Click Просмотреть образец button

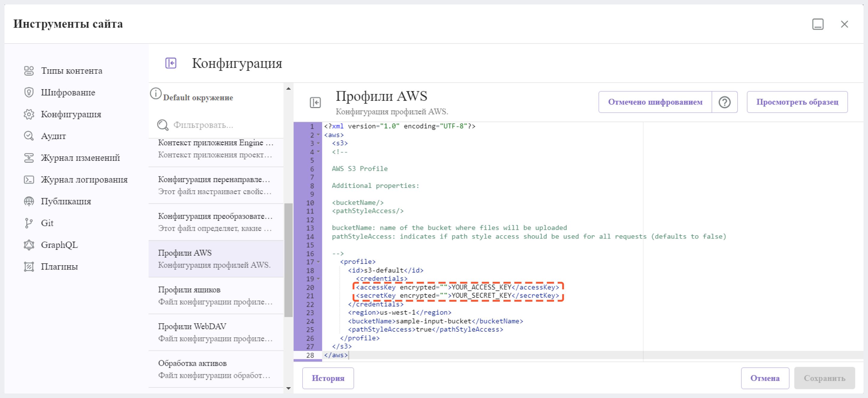(797, 102)
